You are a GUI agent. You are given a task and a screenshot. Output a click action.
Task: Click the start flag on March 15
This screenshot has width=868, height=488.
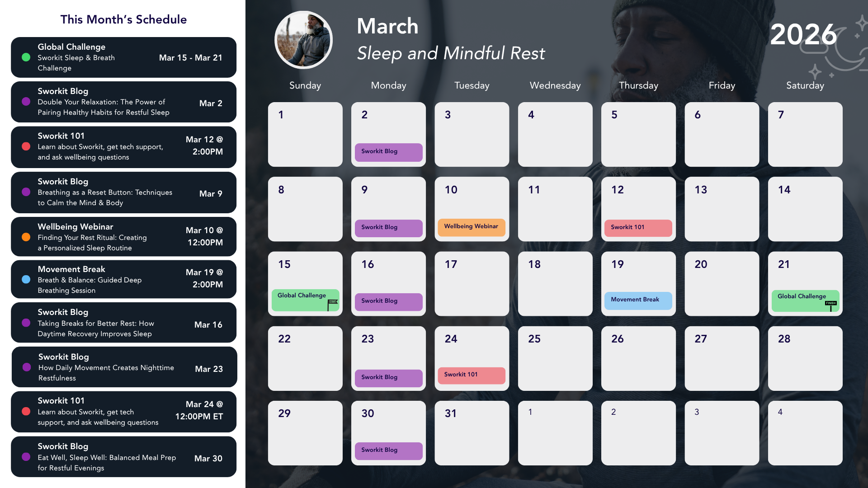click(x=333, y=305)
